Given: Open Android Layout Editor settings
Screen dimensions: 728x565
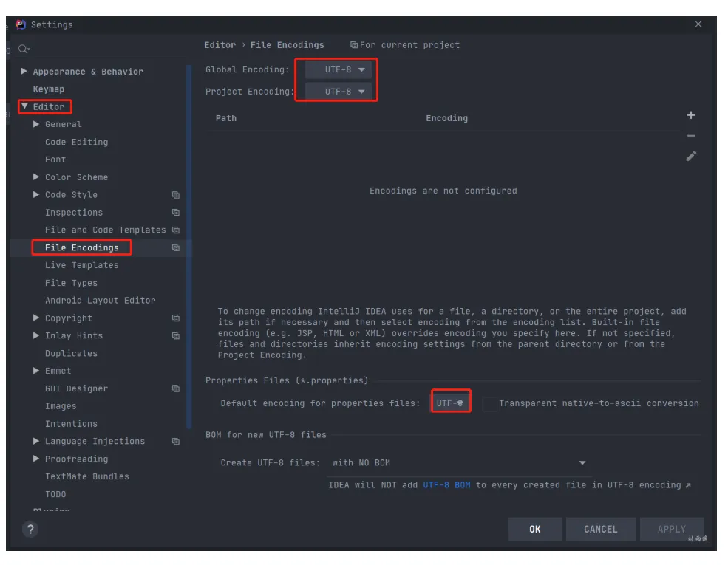Looking at the screenshot, I should tap(101, 301).
